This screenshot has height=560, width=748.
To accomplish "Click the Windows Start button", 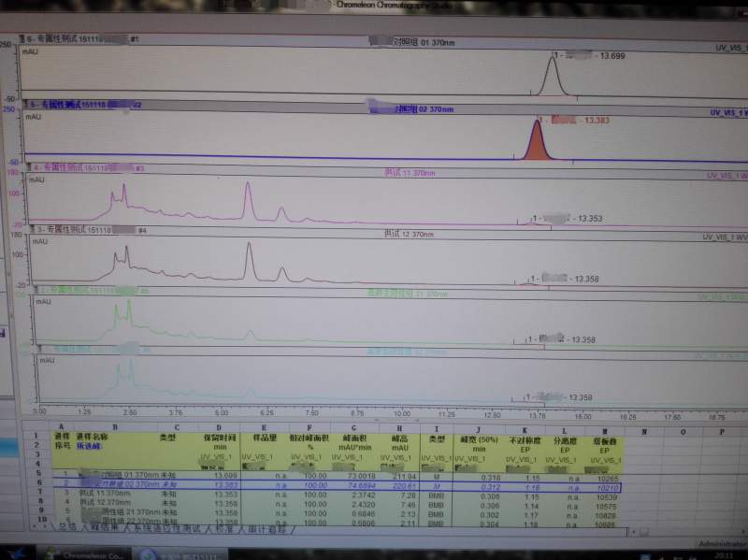I will (15, 554).
